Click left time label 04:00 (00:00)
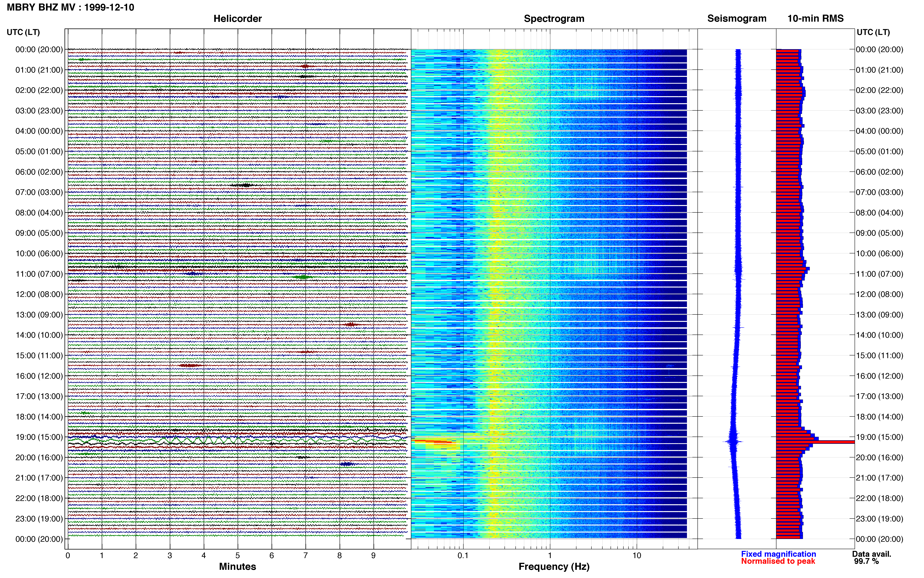Image resolution: width=924 pixels, height=578 pixels. [39, 131]
